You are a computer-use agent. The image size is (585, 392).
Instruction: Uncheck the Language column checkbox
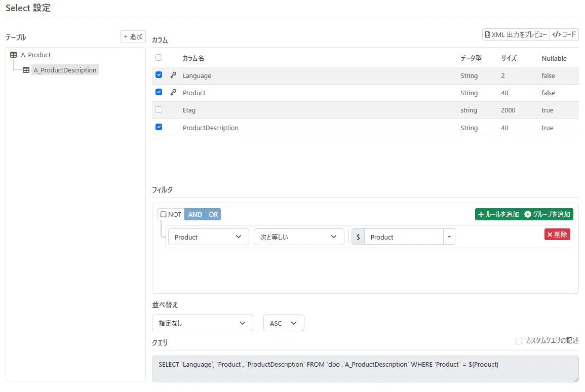[x=159, y=75]
